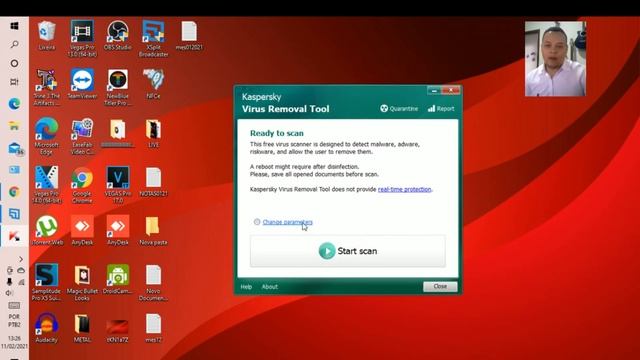Click the OneDrive cloud tray icon
This screenshot has height=360, width=640.
[21, 270]
